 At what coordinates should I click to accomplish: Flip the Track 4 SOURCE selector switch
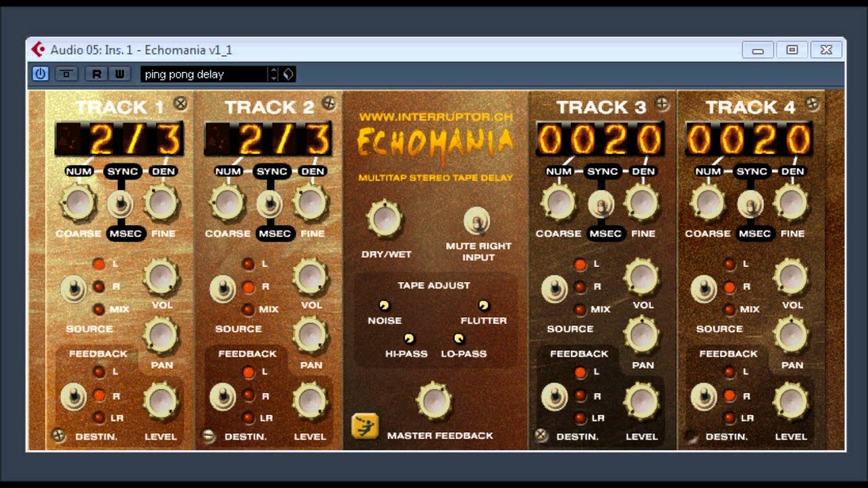pyautogui.click(x=703, y=289)
